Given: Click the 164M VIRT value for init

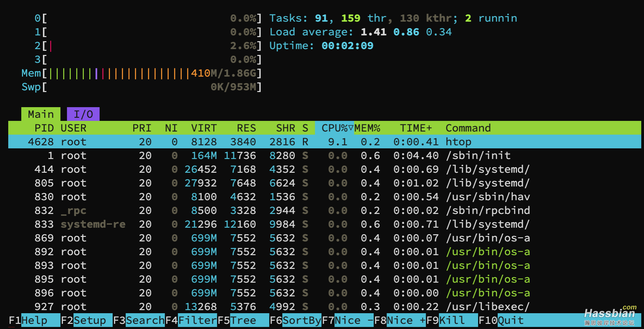Looking at the screenshot, I should tap(204, 155).
